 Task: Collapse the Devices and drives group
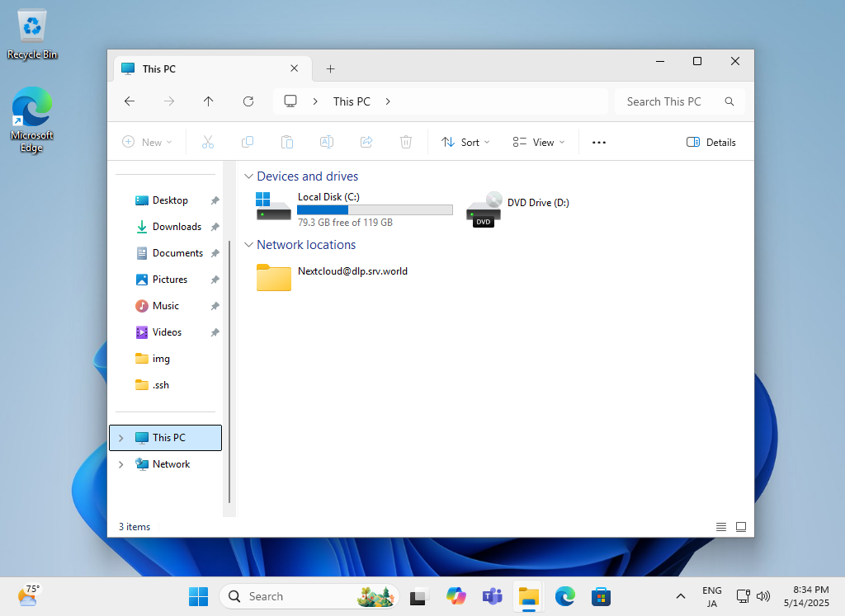(x=248, y=176)
